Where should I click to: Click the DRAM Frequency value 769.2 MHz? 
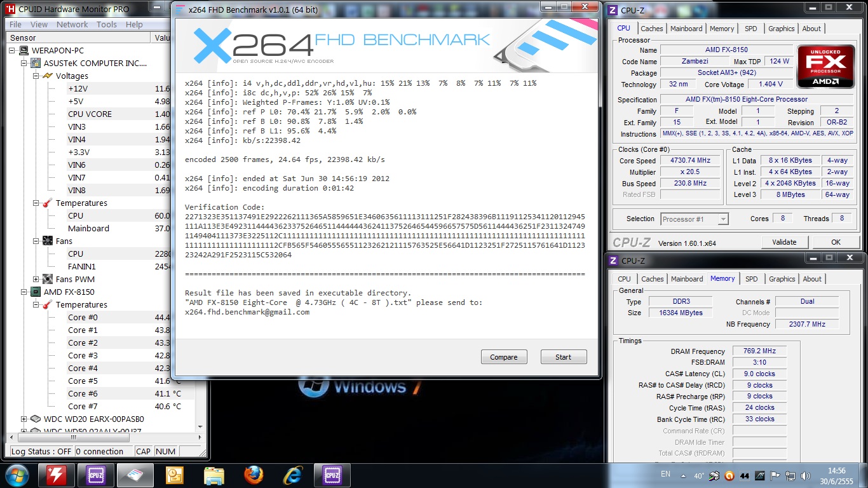pyautogui.click(x=758, y=351)
